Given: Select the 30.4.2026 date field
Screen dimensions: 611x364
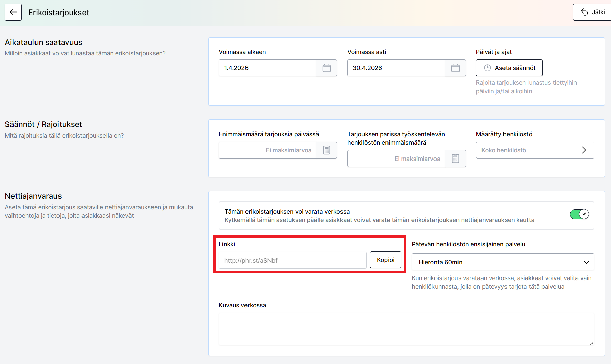Looking at the screenshot, I should [396, 68].
